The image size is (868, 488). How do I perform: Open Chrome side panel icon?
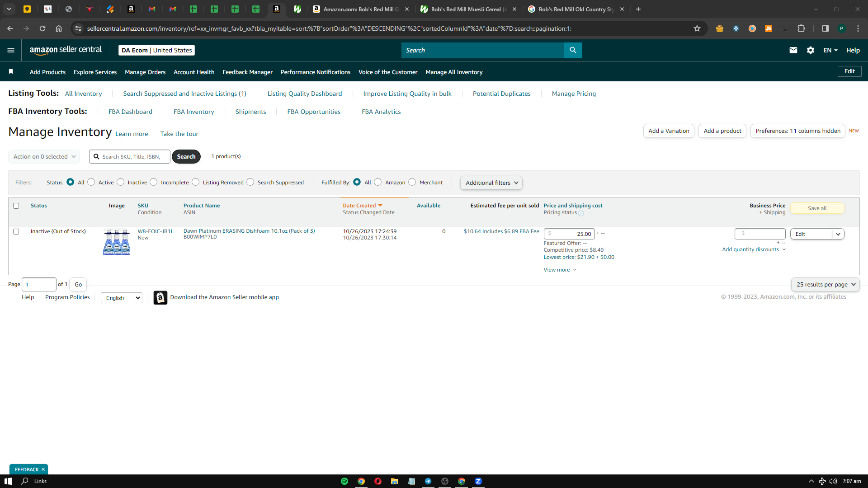coord(825,28)
